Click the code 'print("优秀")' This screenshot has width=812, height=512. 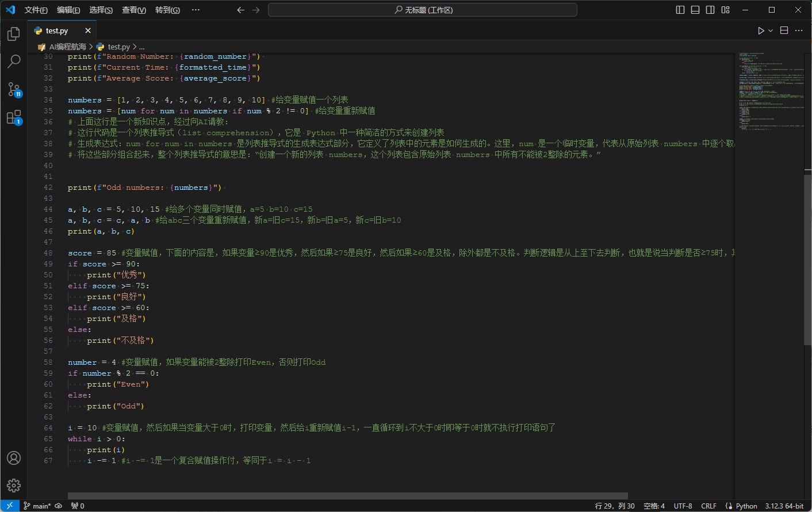click(117, 275)
